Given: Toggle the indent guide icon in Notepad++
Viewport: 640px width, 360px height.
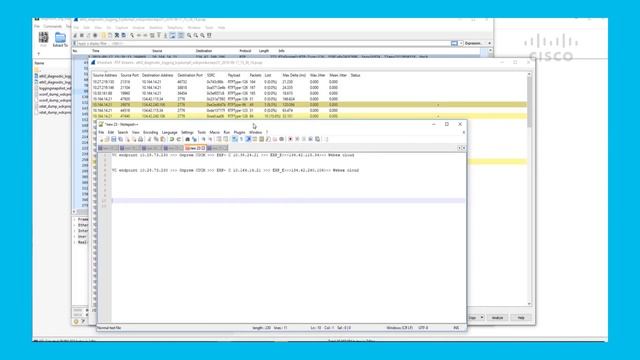Looking at the screenshot, I should coord(248,139).
